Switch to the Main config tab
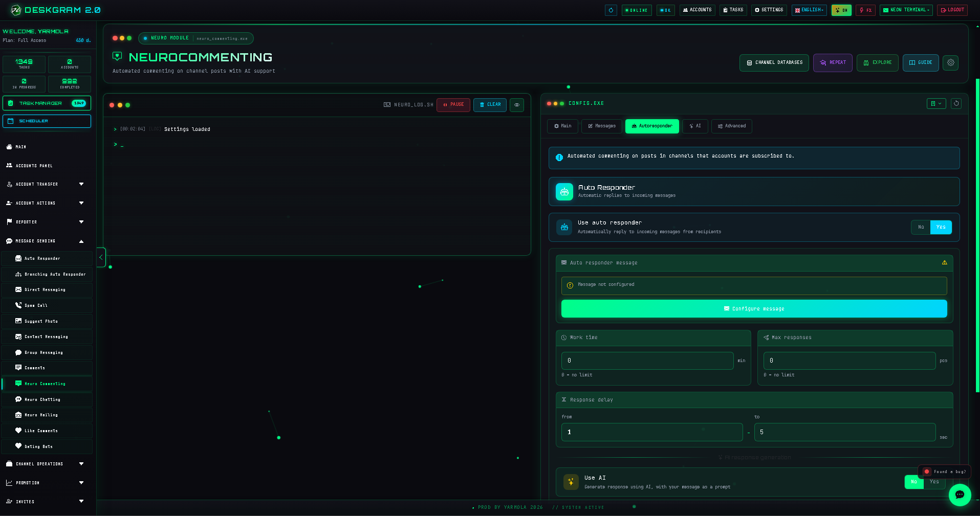Screen dimensions: 980x516 tap(562, 126)
